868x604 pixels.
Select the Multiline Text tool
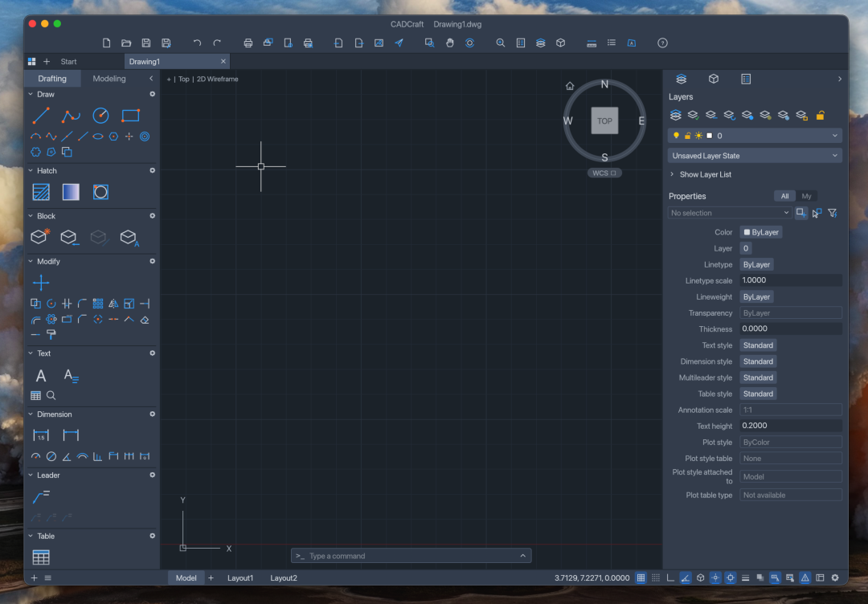pyautogui.click(x=71, y=376)
